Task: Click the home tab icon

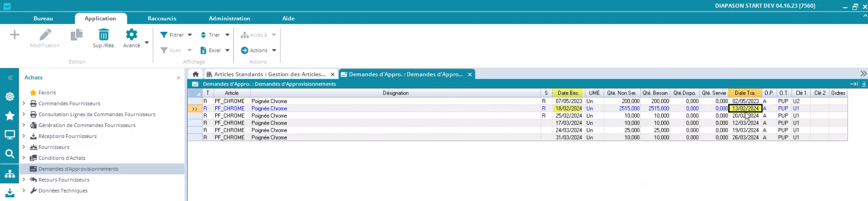Action: (195, 74)
